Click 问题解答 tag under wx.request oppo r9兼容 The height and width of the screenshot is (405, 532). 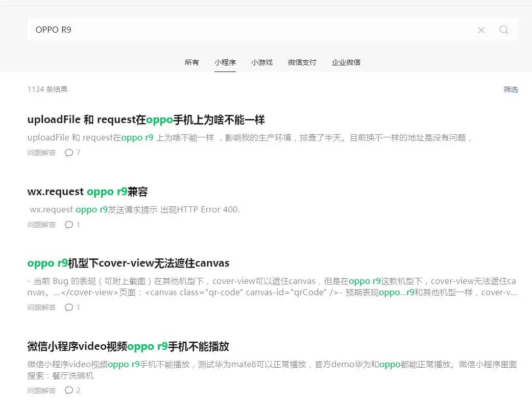pos(42,225)
